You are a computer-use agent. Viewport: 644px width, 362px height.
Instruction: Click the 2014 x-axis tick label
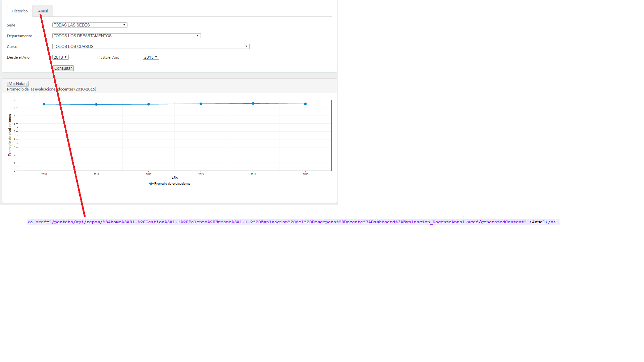tap(253, 174)
